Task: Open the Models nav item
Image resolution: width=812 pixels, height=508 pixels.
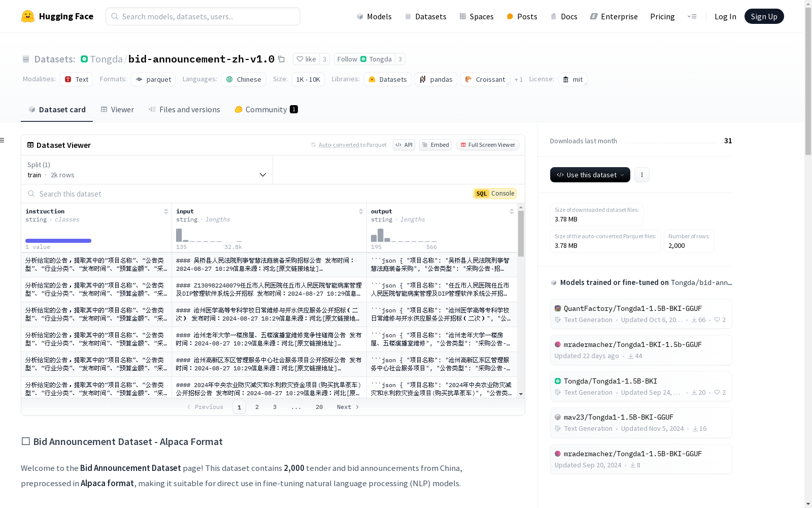Action: pyautogui.click(x=374, y=16)
